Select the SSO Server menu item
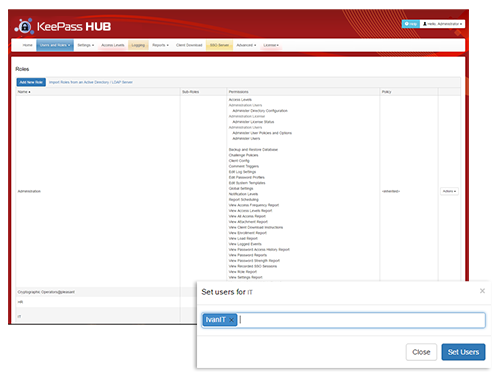 219,45
